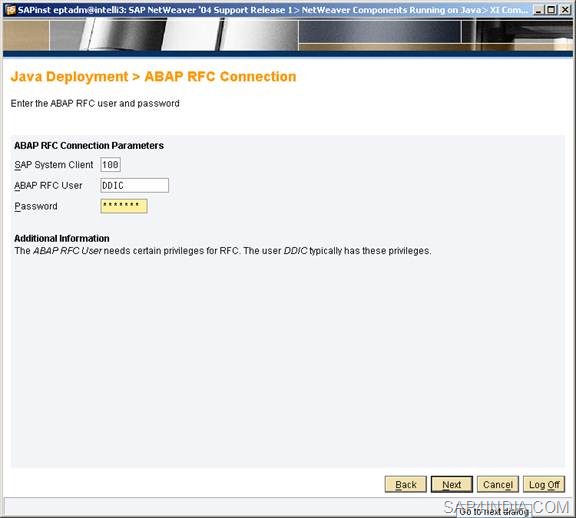Click the Log Off button
Viewport: 576px width, 518px height.
click(544, 485)
